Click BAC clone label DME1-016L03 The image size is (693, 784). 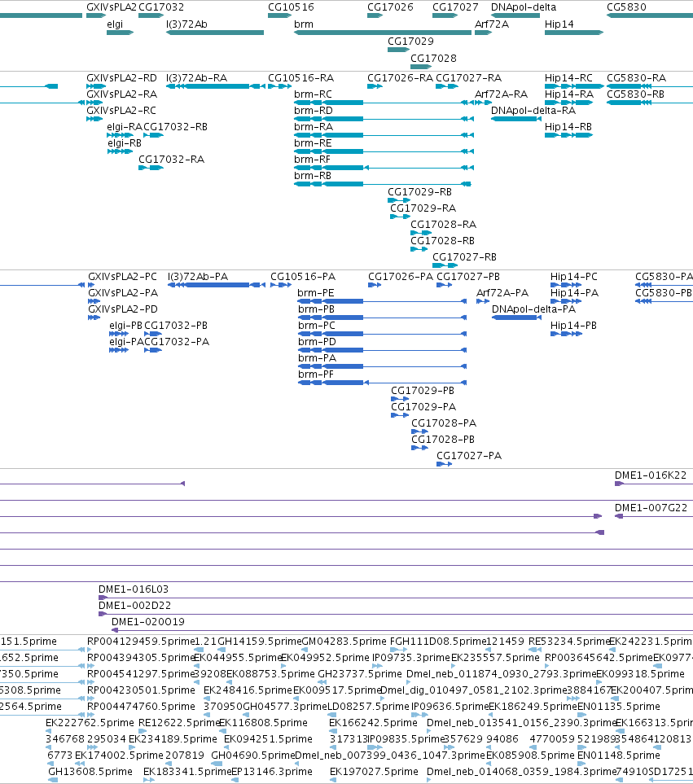pyautogui.click(x=134, y=589)
